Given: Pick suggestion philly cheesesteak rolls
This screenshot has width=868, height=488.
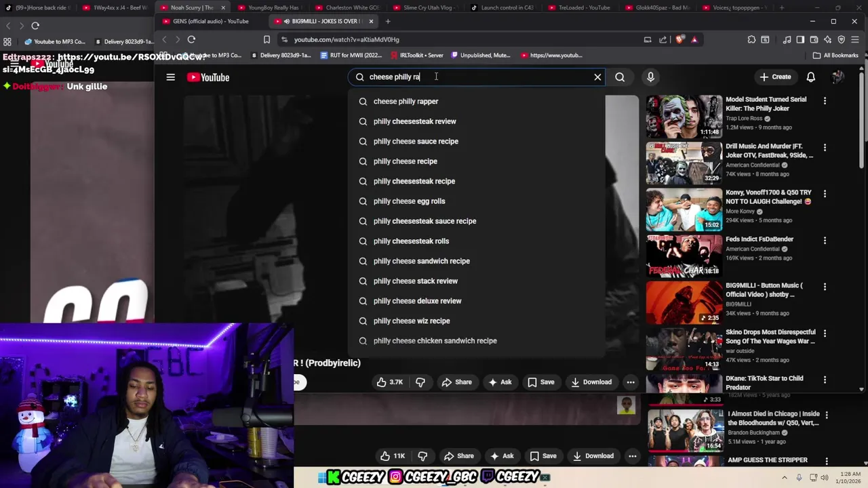Looking at the screenshot, I should [x=476, y=241].
